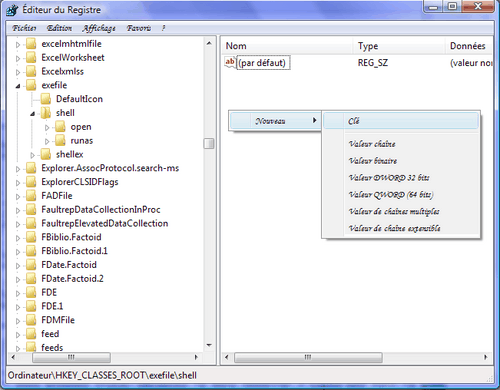Click the folder icon beside Explorer.AssocProtocol.search-ms
This screenshot has width=500, height=390.
[x=31, y=168]
